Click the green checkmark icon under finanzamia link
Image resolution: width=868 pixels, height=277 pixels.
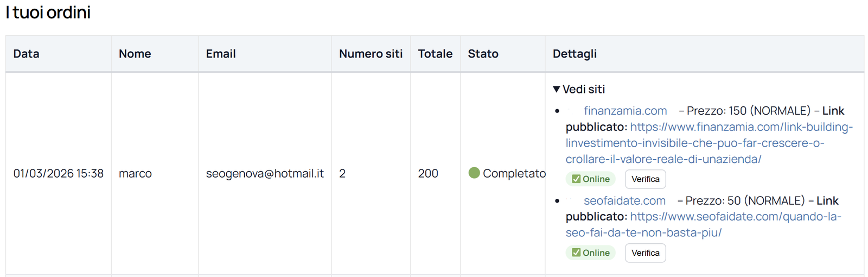(x=576, y=179)
